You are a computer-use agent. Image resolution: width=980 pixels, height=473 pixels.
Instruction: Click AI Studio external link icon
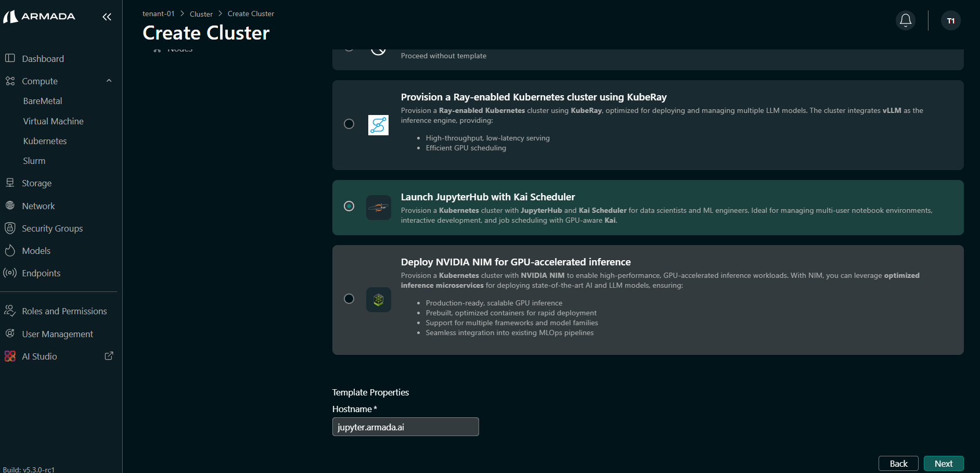point(109,356)
